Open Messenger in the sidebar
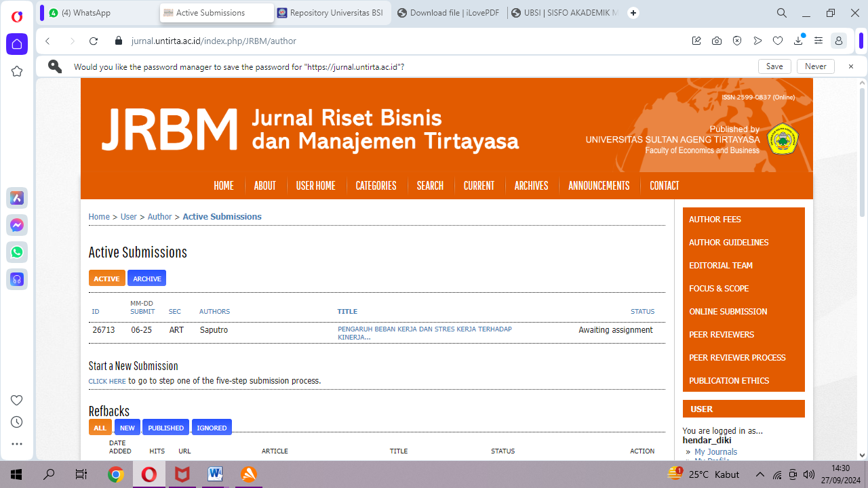This screenshot has height=488, width=868. 17,225
